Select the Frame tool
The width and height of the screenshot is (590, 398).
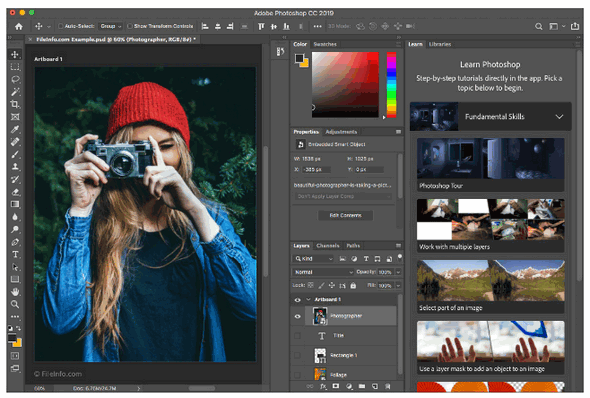(x=15, y=117)
